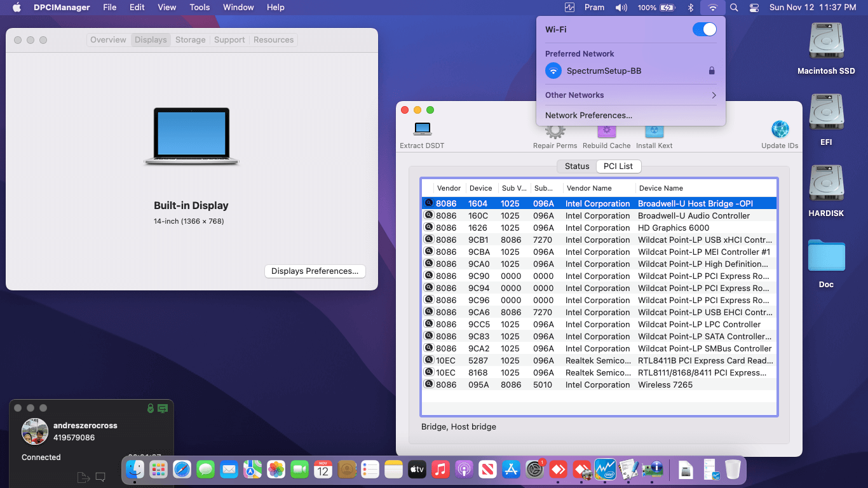868x488 pixels.
Task: Select the Displays tab in About window
Action: point(151,39)
